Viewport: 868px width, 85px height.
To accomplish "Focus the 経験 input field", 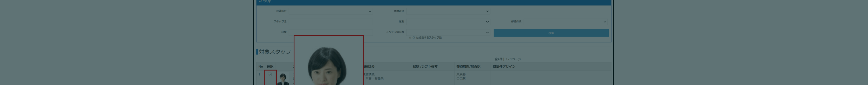I will (x=330, y=32).
